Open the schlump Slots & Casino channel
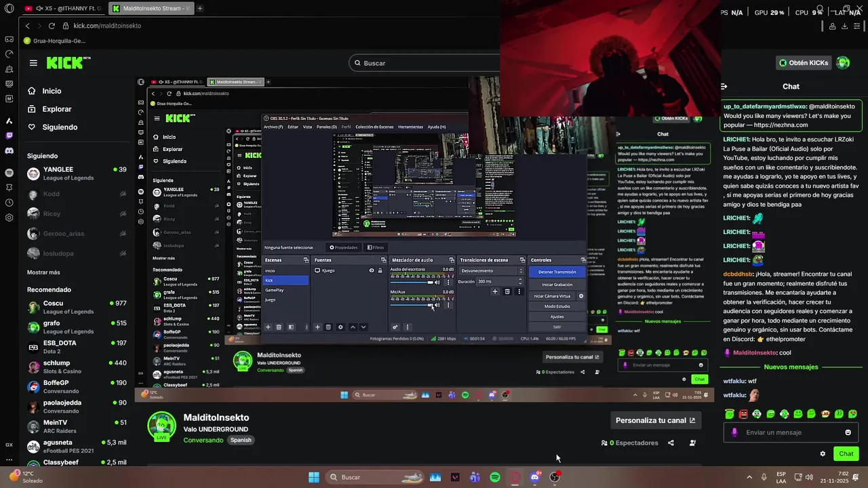This screenshot has height=488, width=868. (77, 367)
